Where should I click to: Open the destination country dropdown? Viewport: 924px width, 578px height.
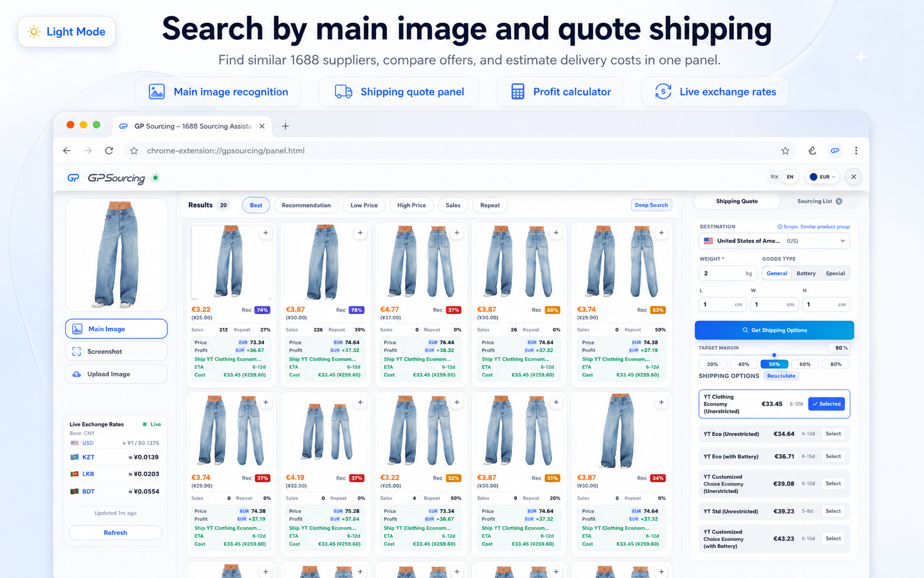click(x=774, y=241)
